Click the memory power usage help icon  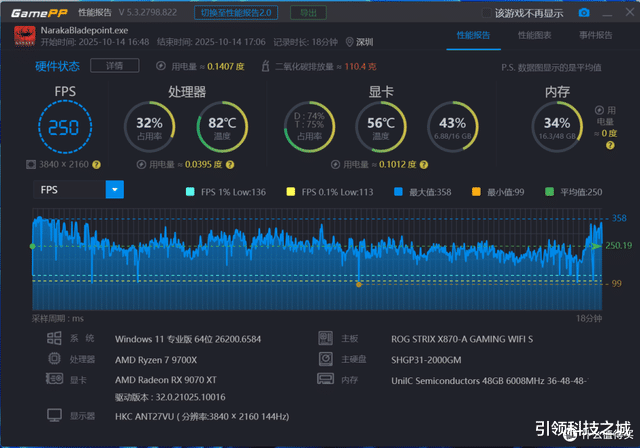pyautogui.click(x=610, y=145)
